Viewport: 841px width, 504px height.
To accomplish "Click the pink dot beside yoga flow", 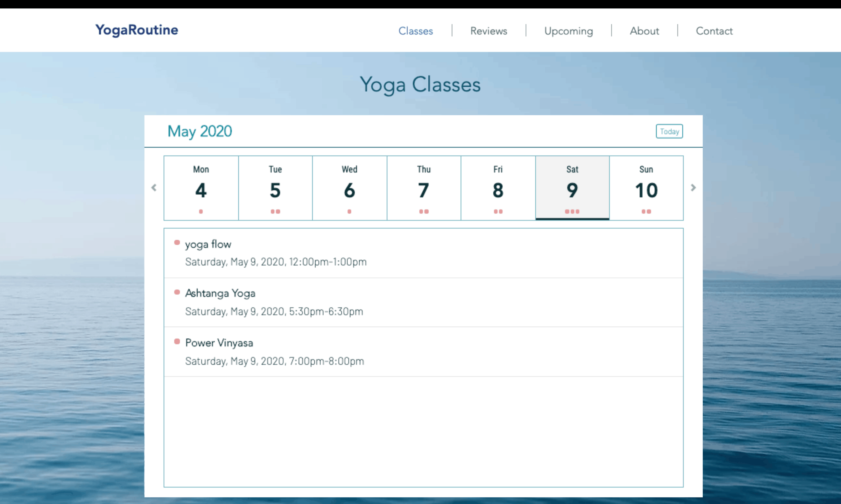I will [177, 243].
